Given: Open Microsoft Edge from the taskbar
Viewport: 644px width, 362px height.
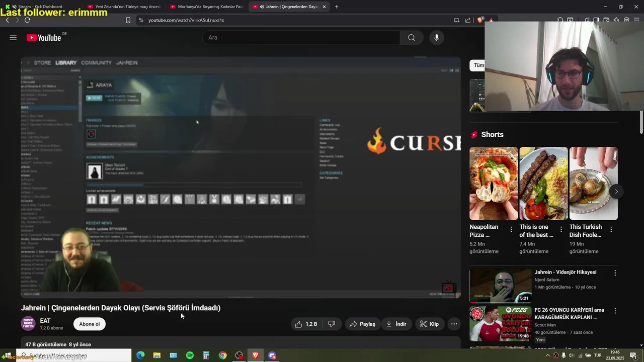Looking at the screenshot, I should click(x=140, y=355).
